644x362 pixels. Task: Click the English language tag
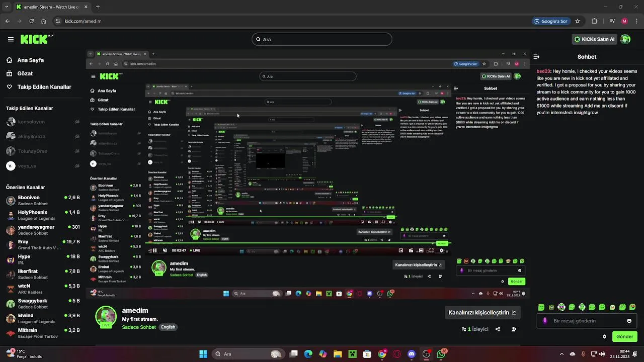(168, 327)
